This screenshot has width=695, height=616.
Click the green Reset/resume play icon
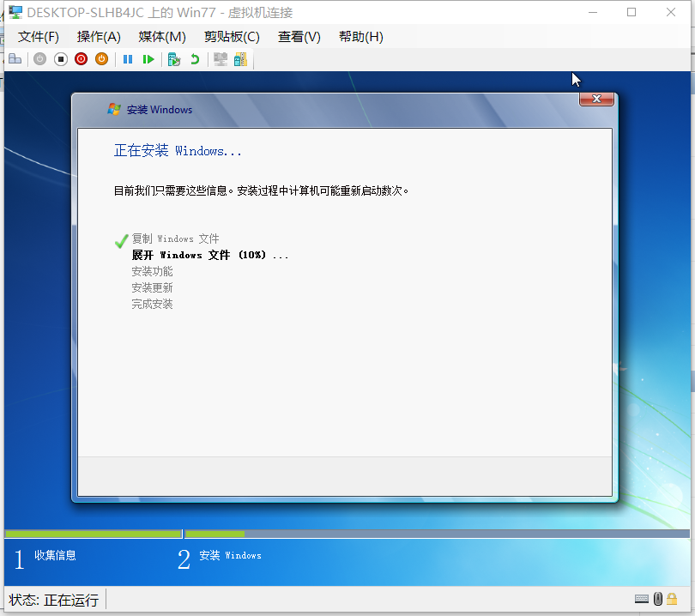pos(148,59)
